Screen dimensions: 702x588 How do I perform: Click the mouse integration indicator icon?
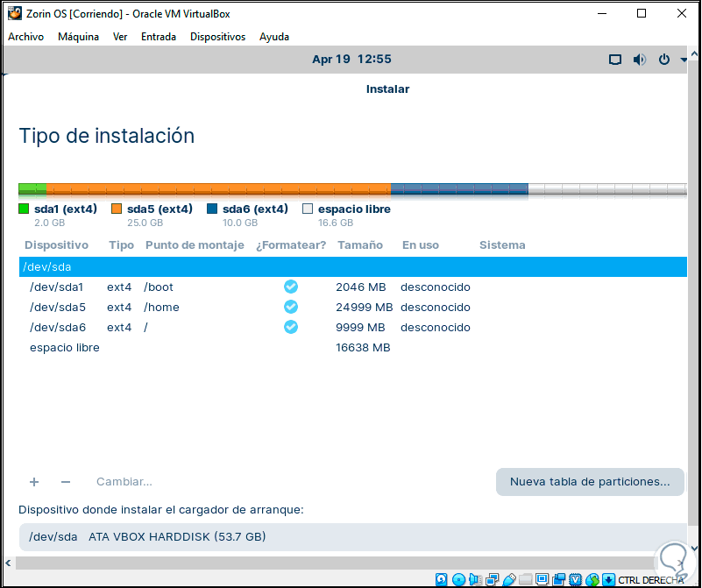592,579
